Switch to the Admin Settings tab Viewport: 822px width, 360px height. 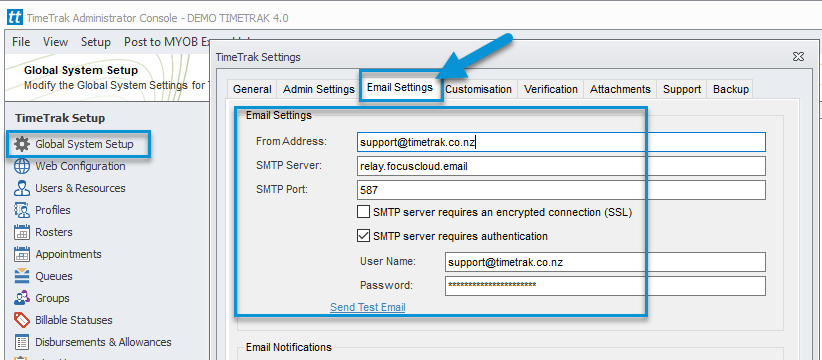(319, 89)
